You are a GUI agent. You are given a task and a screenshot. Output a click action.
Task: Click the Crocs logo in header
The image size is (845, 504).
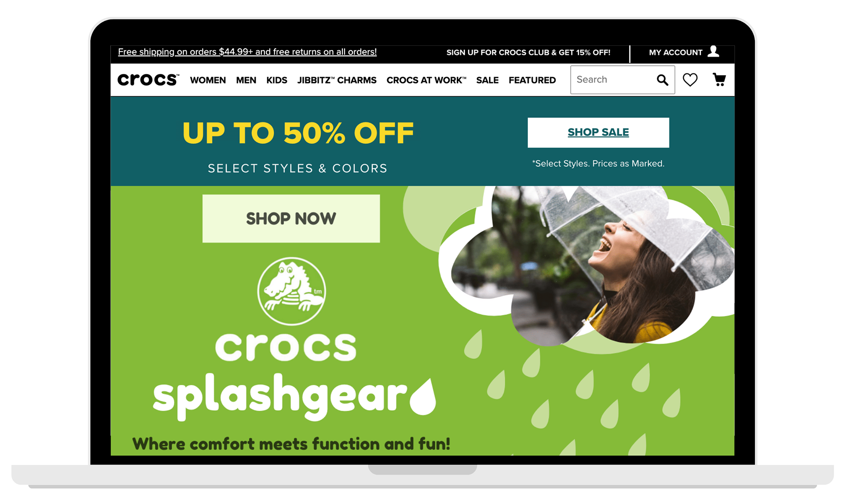(x=148, y=80)
